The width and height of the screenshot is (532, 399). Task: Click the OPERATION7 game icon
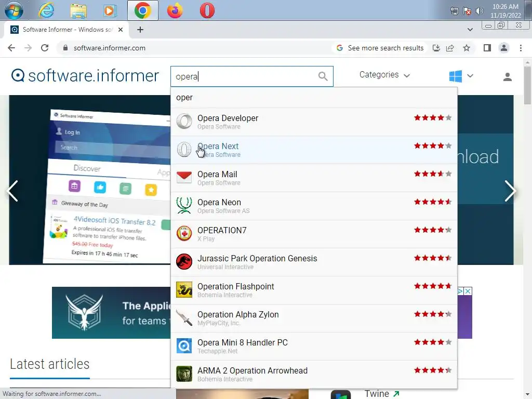click(184, 233)
